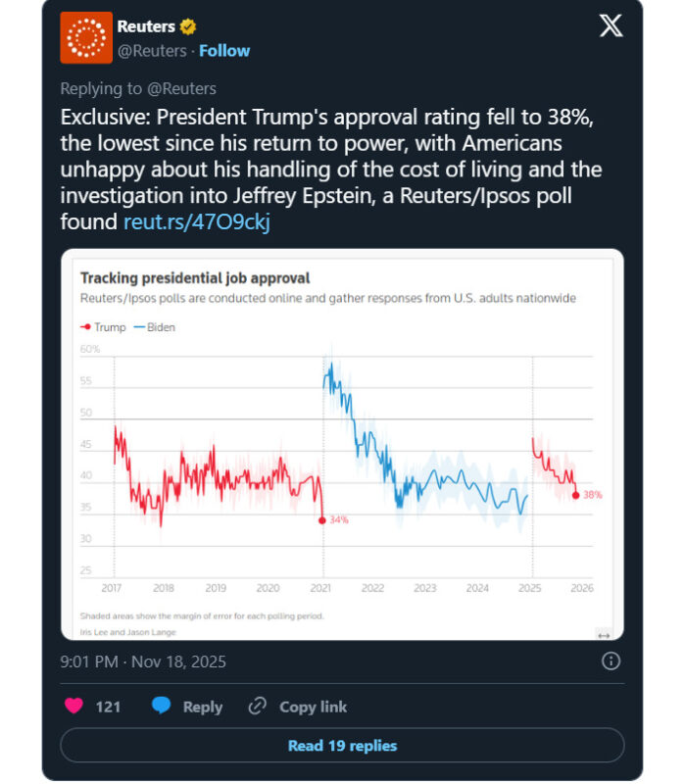Click the copy link chain icon
685x784 pixels.
[258, 706]
